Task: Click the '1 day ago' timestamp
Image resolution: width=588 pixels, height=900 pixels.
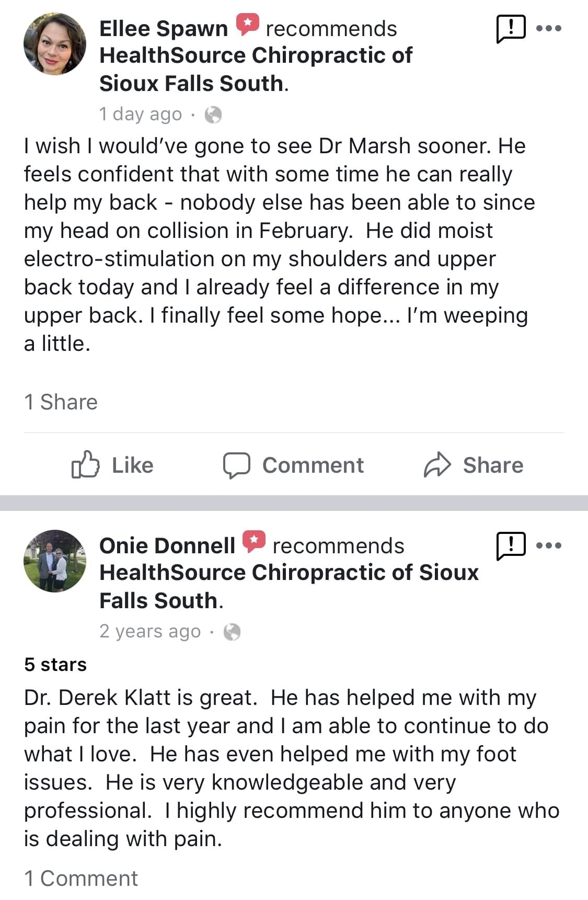Action: coord(141,114)
